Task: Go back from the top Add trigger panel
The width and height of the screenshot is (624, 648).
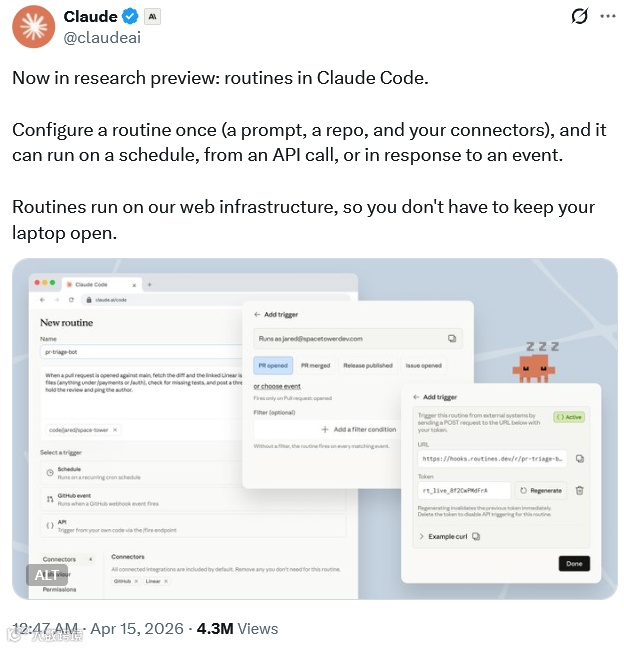Action: tap(257, 314)
